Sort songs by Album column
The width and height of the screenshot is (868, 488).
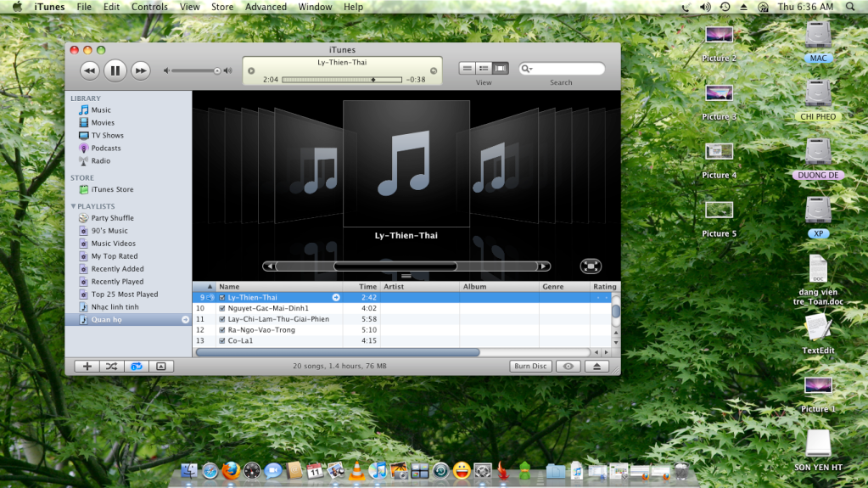(x=499, y=287)
